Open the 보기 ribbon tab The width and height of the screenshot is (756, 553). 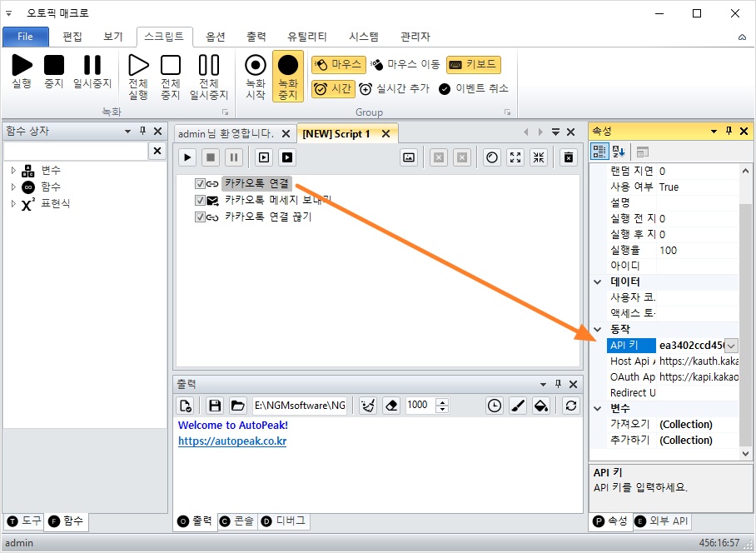coord(113,37)
